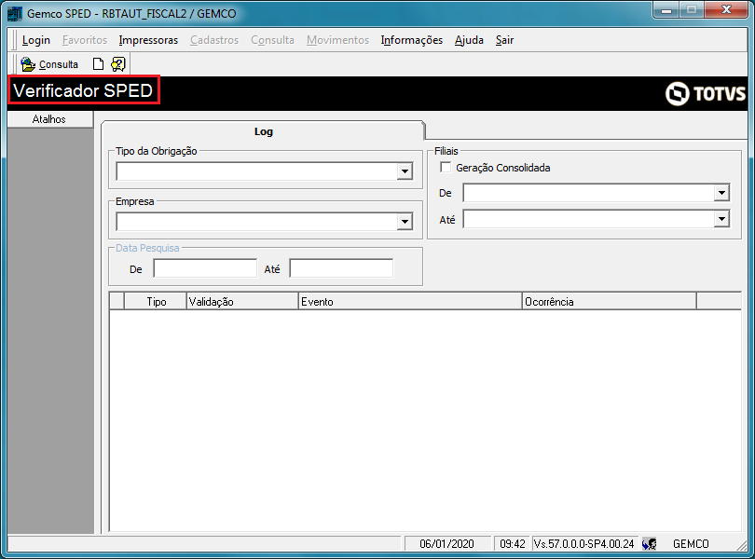Click the Gemco app icon in title bar
This screenshot has width=755, height=560.
pyautogui.click(x=15, y=13)
